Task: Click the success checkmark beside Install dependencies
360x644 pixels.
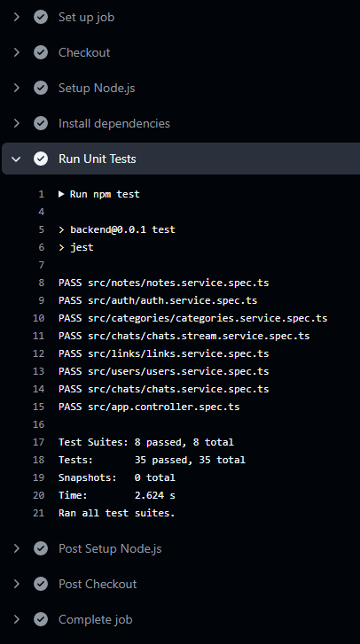Action: pyautogui.click(x=41, y=123)
